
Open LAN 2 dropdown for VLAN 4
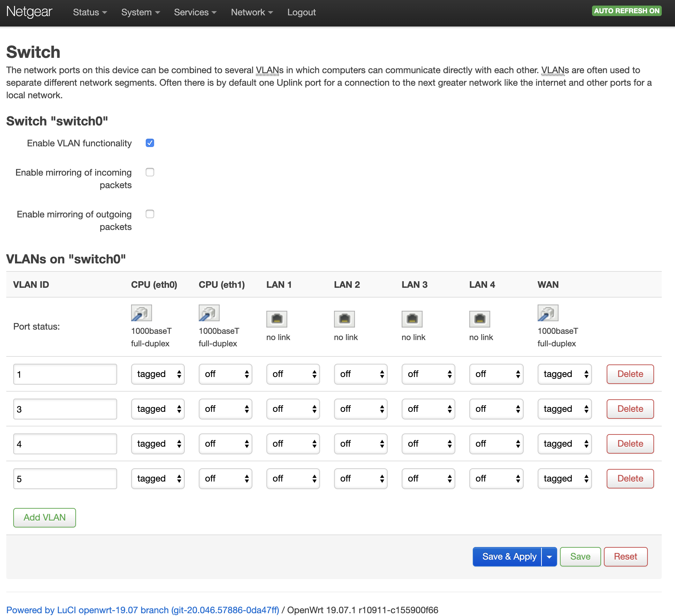click(x=361, y=444)
